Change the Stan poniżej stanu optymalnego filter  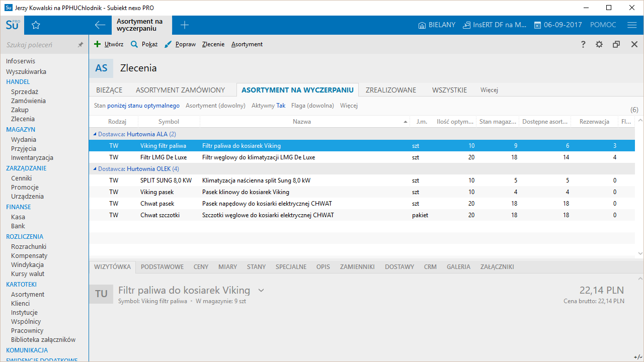click(137, 106)
